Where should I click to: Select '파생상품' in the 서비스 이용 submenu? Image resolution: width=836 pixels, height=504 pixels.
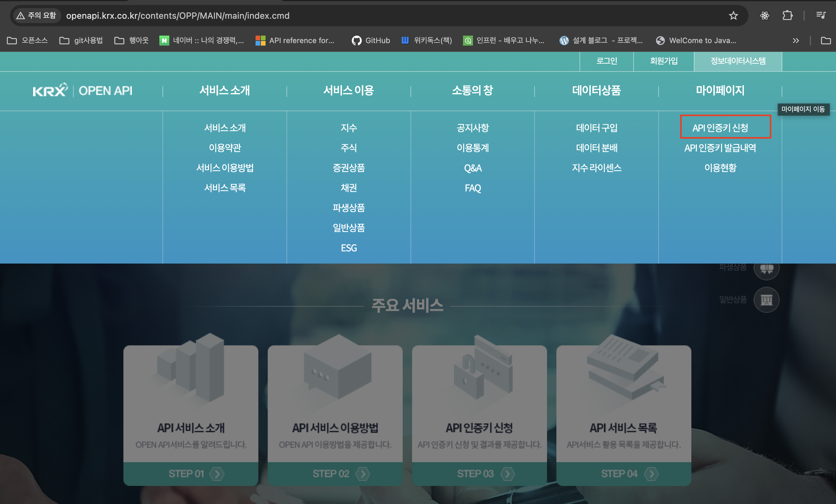348,208
